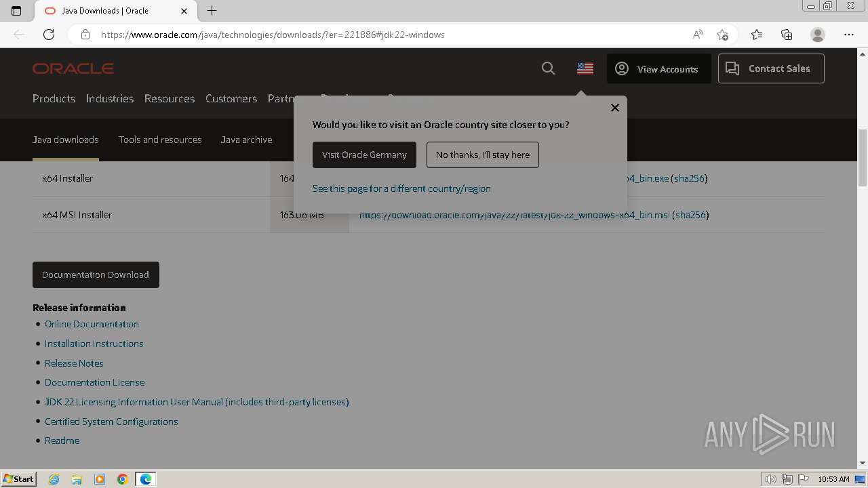The image size is (868, 488).
Task: Select the Java archive tab
Action: (x=247, y=140)
